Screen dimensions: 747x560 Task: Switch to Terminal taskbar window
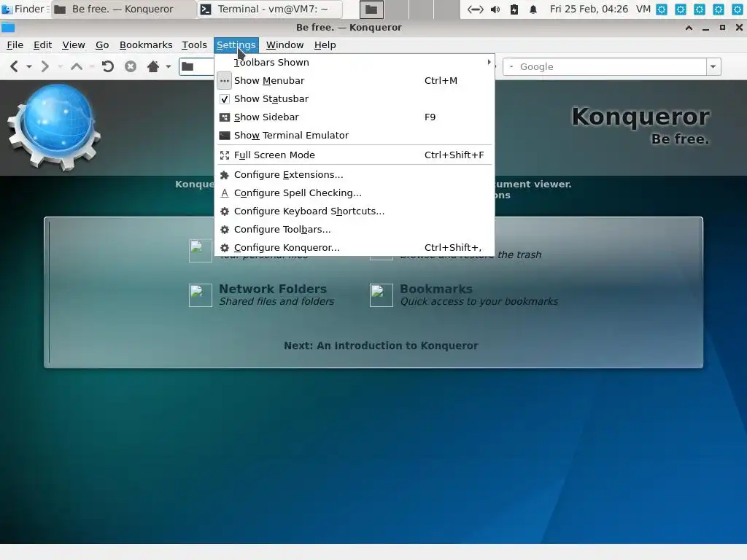click(270, 9)
